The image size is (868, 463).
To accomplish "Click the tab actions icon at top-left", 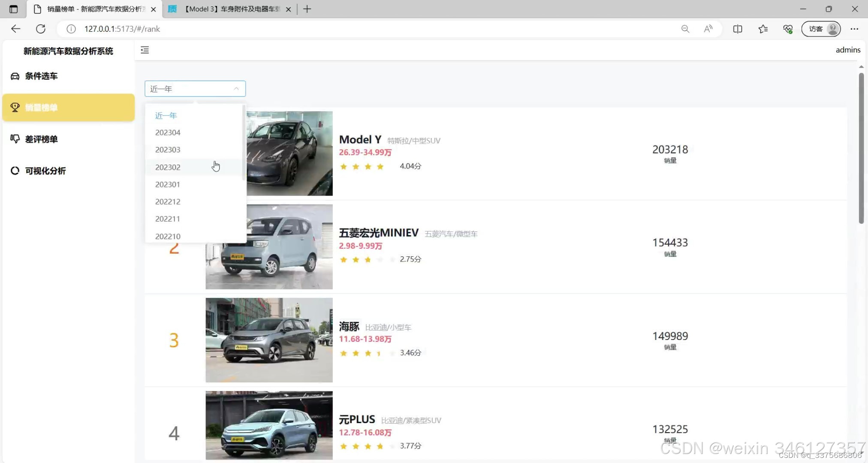I will point(13,9).
